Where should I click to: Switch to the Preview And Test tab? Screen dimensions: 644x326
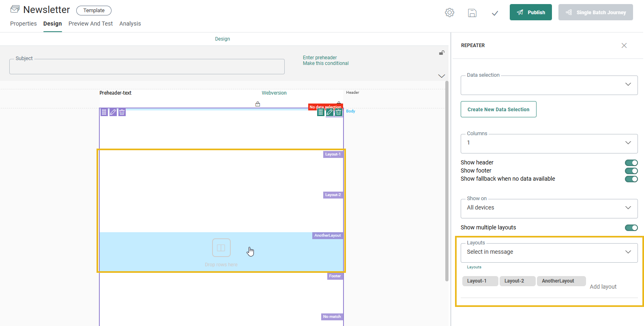click(90, 24)
